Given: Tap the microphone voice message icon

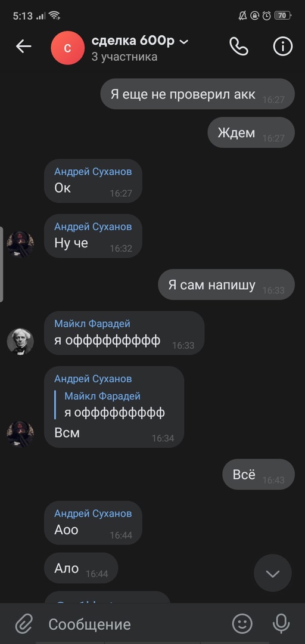Looking at the screenshot, I should point(281,624).
